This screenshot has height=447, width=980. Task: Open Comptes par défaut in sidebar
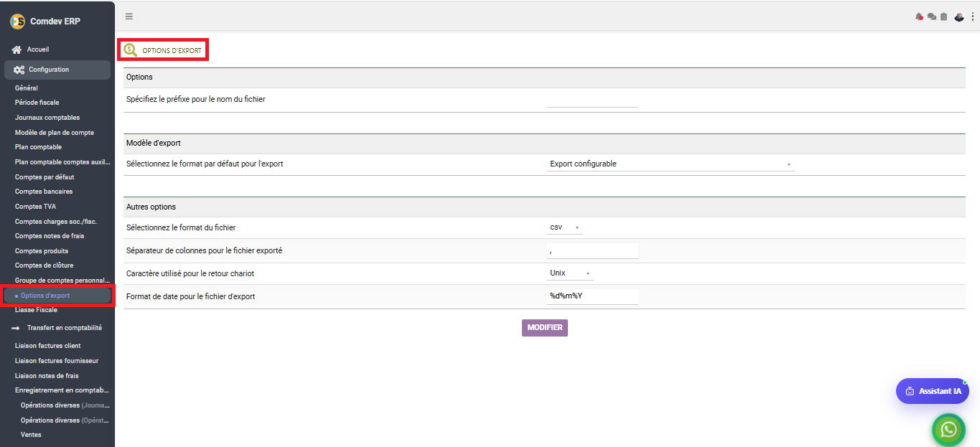pyautogui.click(x=45, y=177)
